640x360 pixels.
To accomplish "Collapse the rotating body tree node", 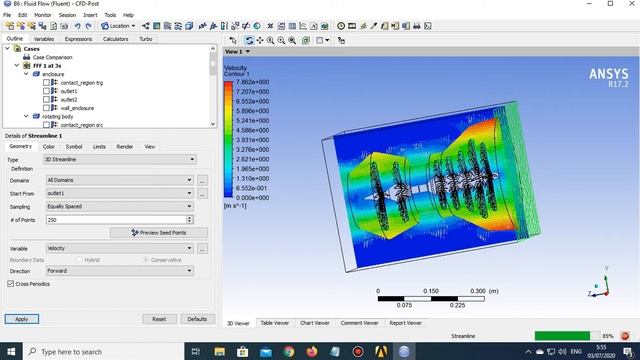I will coord(26,116).
